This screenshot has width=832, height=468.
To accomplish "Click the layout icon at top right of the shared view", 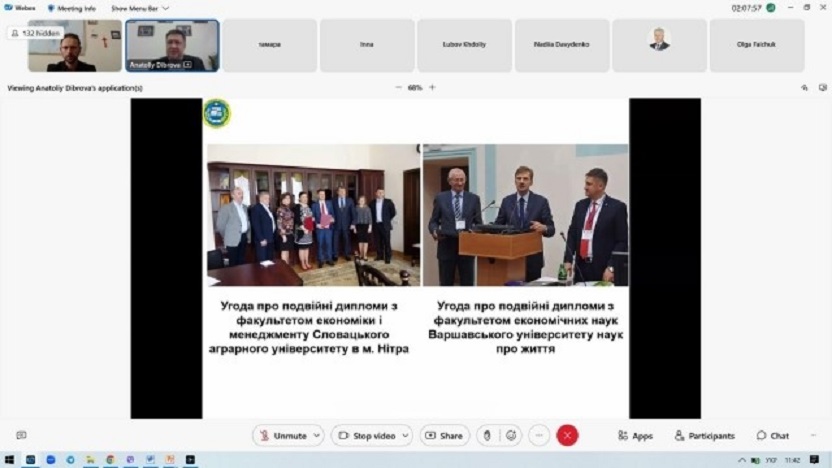I will tap(822, 88).
